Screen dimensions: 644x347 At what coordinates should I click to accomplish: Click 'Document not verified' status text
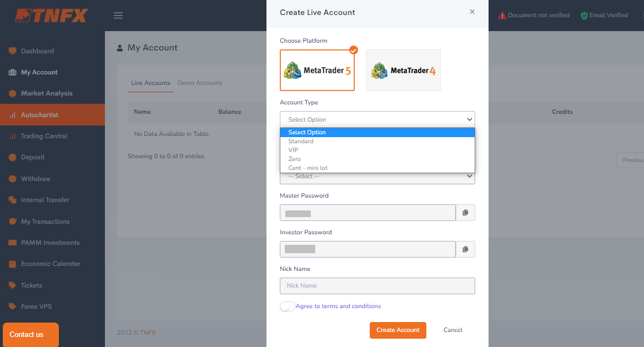[x=539, y=15]
